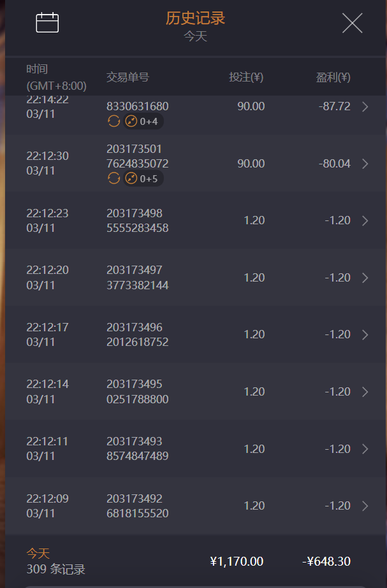
Task: Expand the record with -80.04 profit
Action: 365,164
